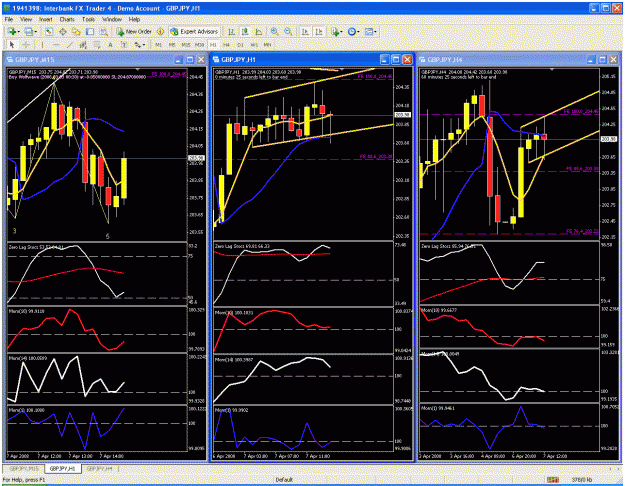Viewport: 625px width, 486px height.
Task: Switch to the GBPJPY,H4 bottom tab
Action: 99,468
